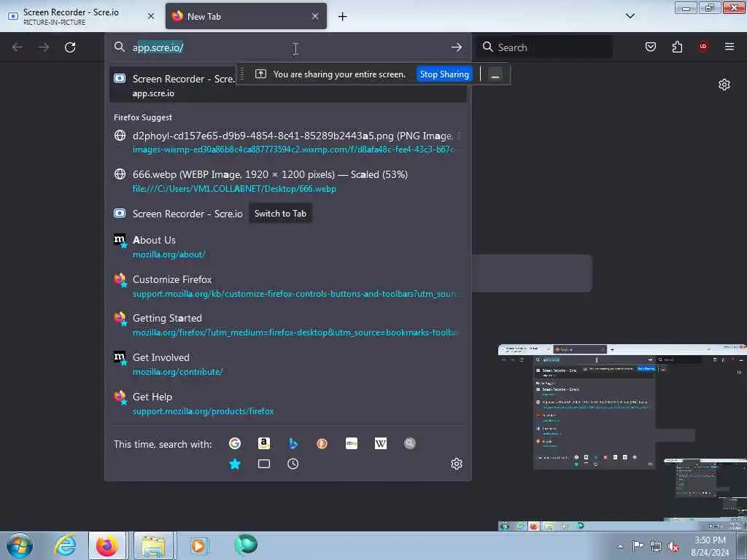Open d2phoyl PNG image suggestion
747x560 pixels.
287,142
